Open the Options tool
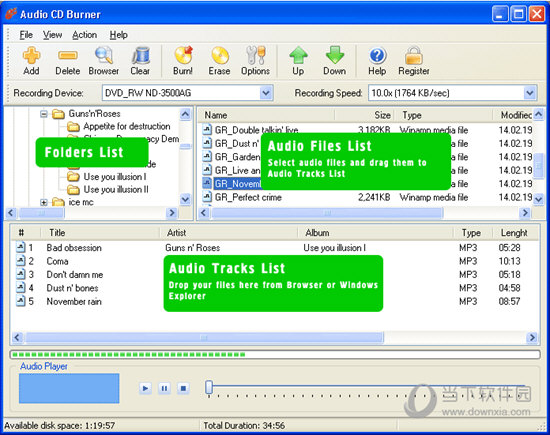 (255, 55)
